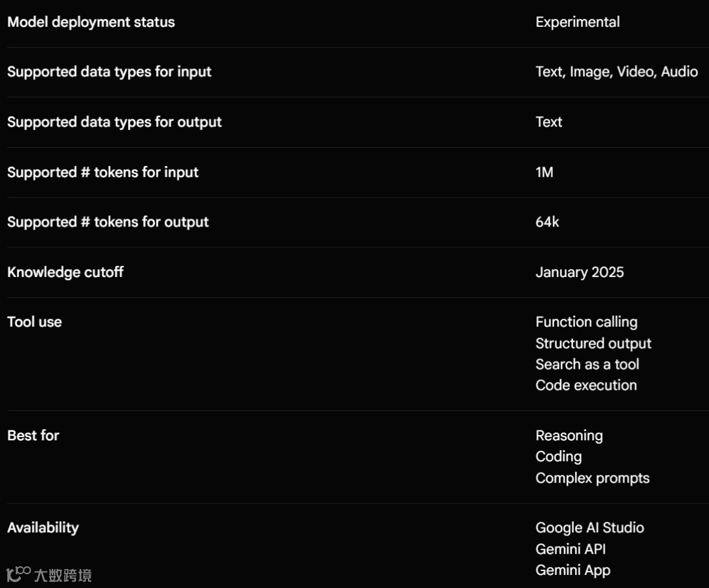Click the "Reasoning" entry
Screen dimensions: 709x588
coord(569,435)
